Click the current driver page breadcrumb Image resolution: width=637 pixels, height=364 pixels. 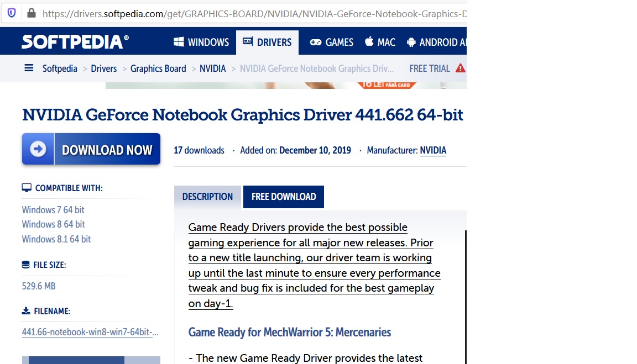point(316,68)
